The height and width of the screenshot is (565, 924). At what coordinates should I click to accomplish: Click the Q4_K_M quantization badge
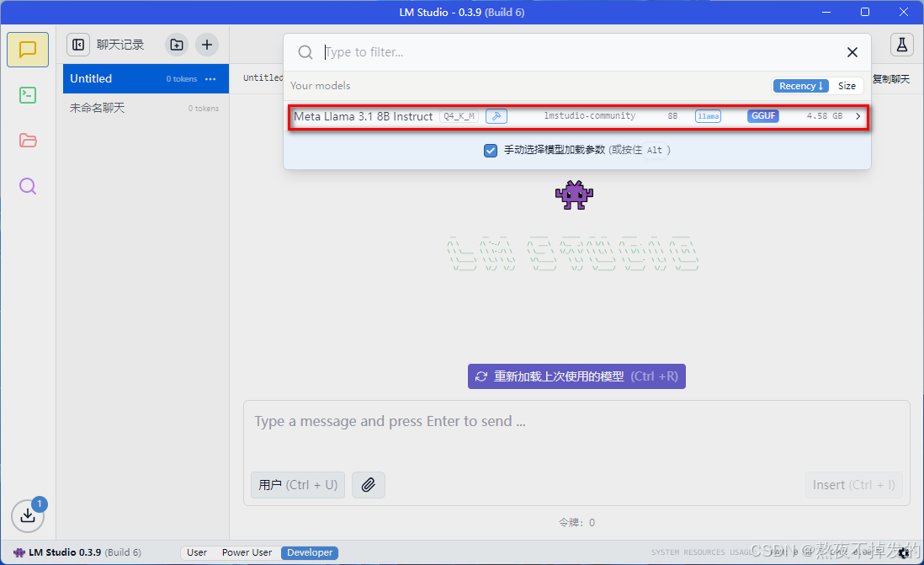(459, 116)
